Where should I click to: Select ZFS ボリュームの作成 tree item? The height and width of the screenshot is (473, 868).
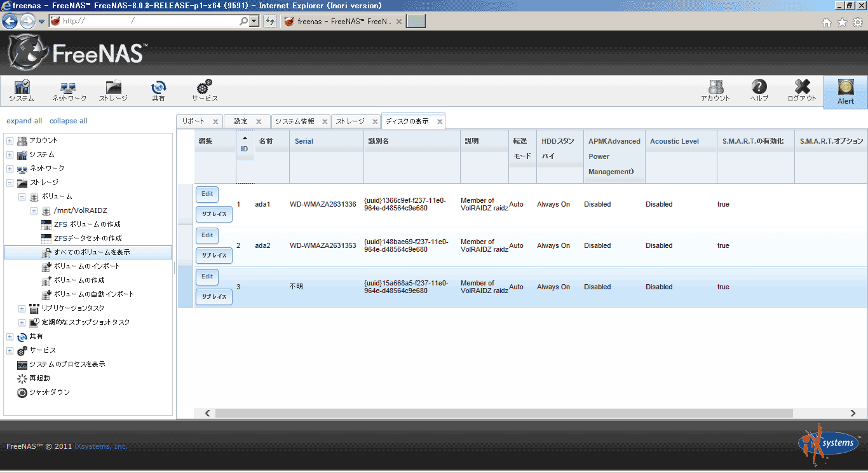pyautogui.click(x=87, y=224)
